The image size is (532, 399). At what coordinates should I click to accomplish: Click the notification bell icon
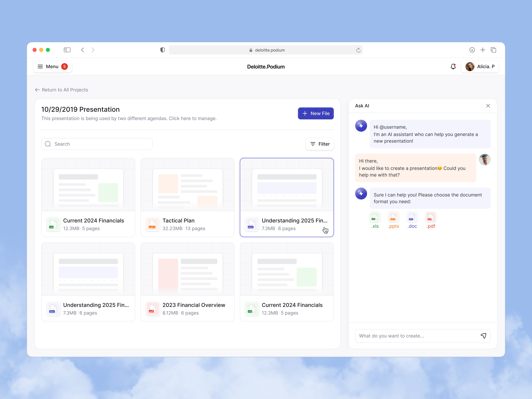pos(453,67)
